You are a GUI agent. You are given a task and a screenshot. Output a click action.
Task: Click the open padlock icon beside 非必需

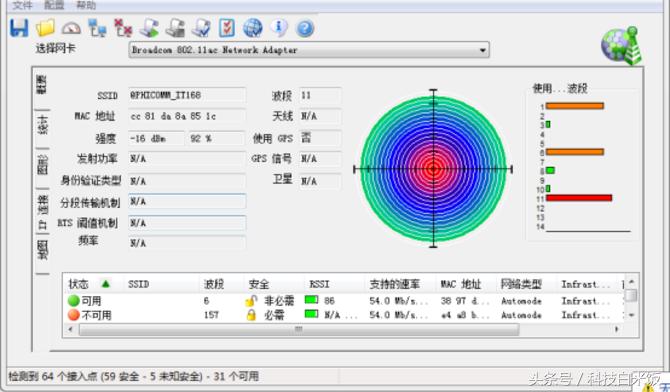(x=251, y=301)
